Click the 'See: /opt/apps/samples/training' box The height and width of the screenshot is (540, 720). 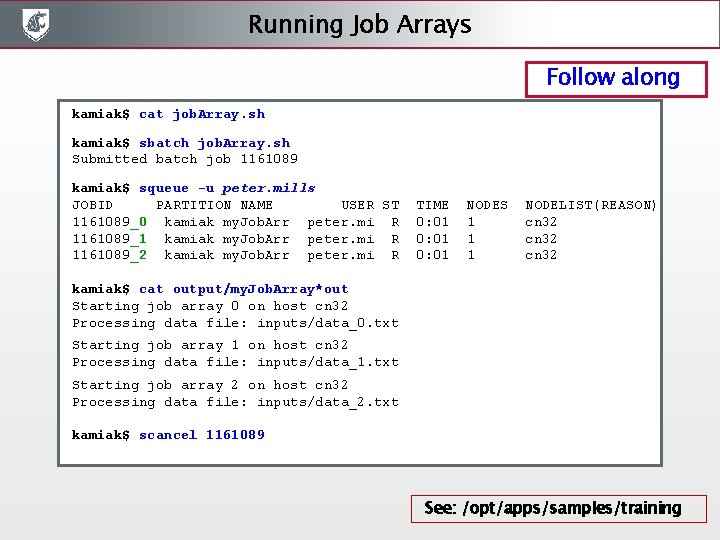558,509
